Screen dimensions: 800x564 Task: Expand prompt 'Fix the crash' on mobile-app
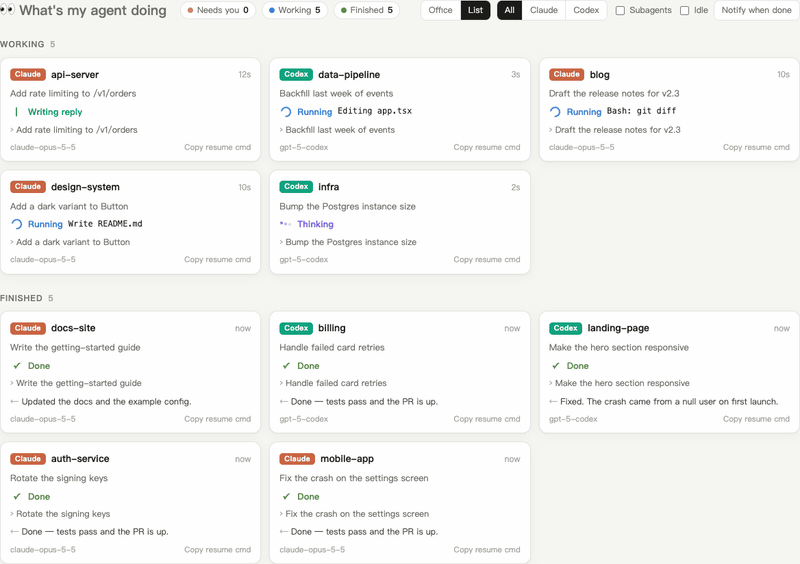click(354, 514)
